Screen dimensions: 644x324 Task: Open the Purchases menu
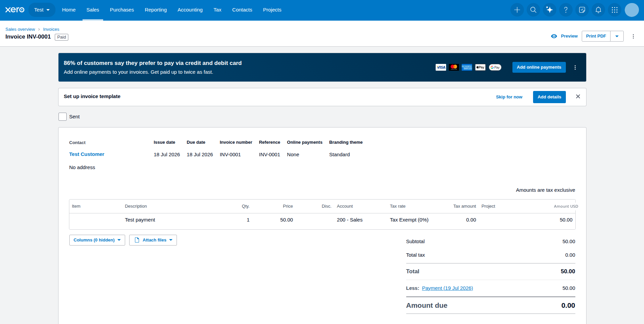click(122, 10)
